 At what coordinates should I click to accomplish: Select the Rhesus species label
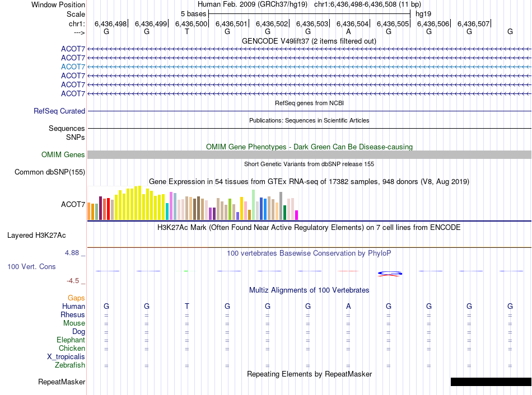point(73,314)
